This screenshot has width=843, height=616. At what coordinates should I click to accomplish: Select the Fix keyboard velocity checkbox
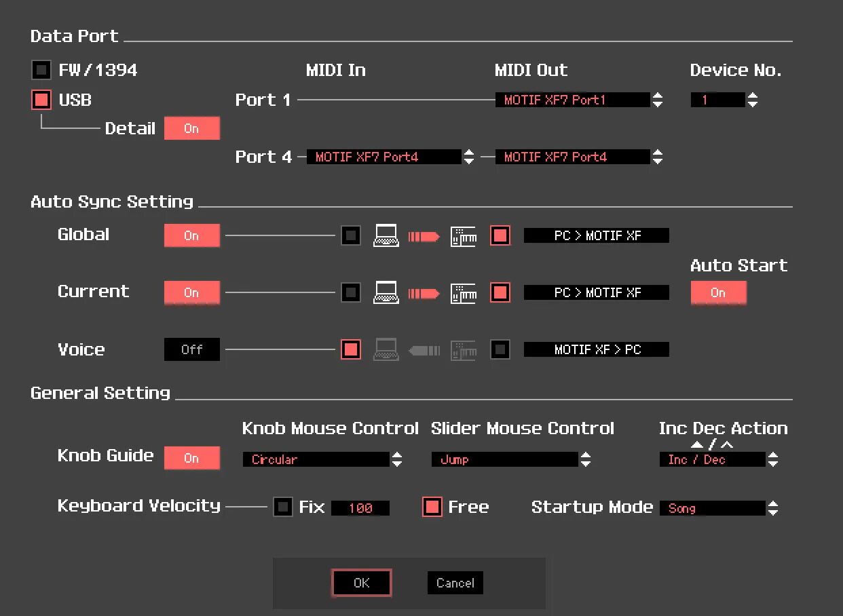click(x=283, y=507)
